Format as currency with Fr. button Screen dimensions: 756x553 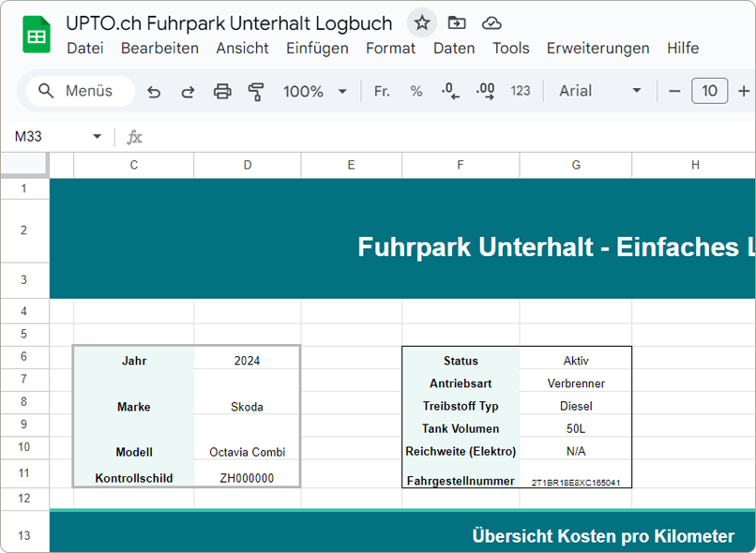point(382,91)
